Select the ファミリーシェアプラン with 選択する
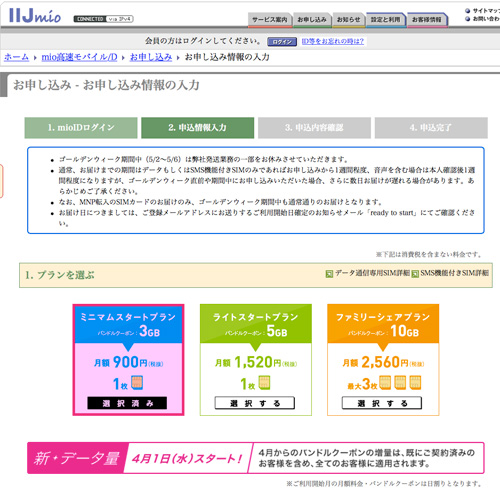This screenshot has height=500, width=500. coord(382,403)
